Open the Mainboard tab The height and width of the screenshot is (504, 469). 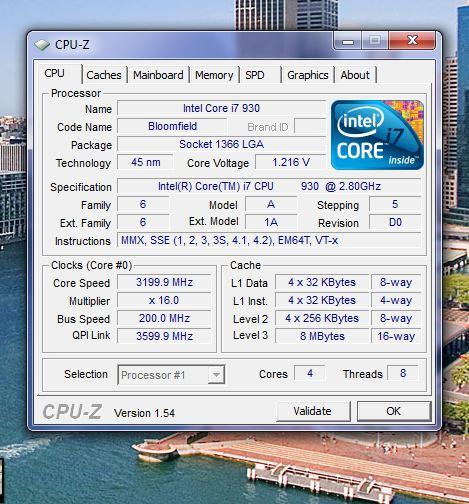pos(158,75)
